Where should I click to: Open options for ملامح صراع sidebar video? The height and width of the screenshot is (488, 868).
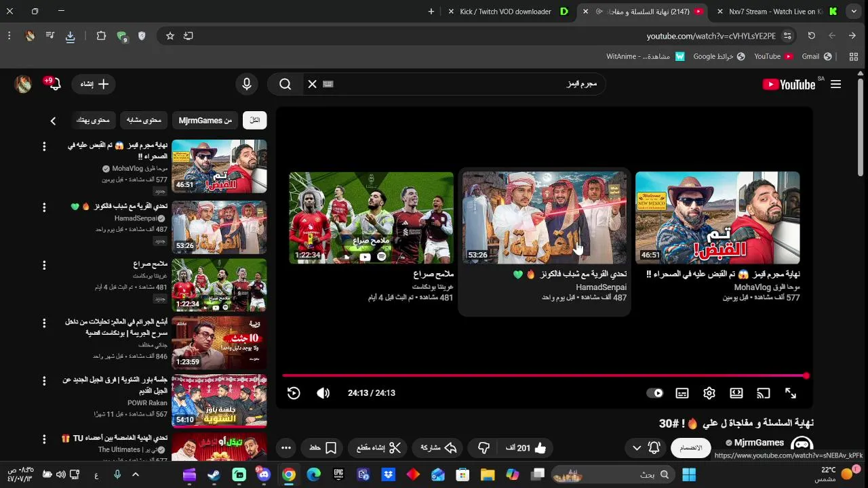(44, 265)
